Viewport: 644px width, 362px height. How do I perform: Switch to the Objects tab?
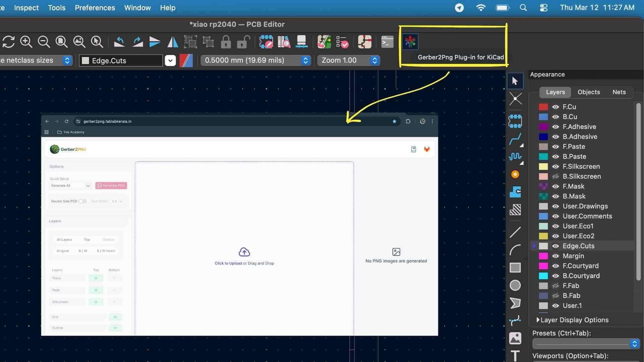(x=588, y=92)
